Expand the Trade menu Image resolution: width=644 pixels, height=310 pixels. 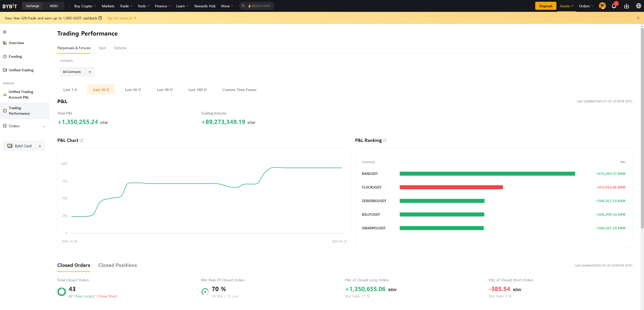pos(126,6)
